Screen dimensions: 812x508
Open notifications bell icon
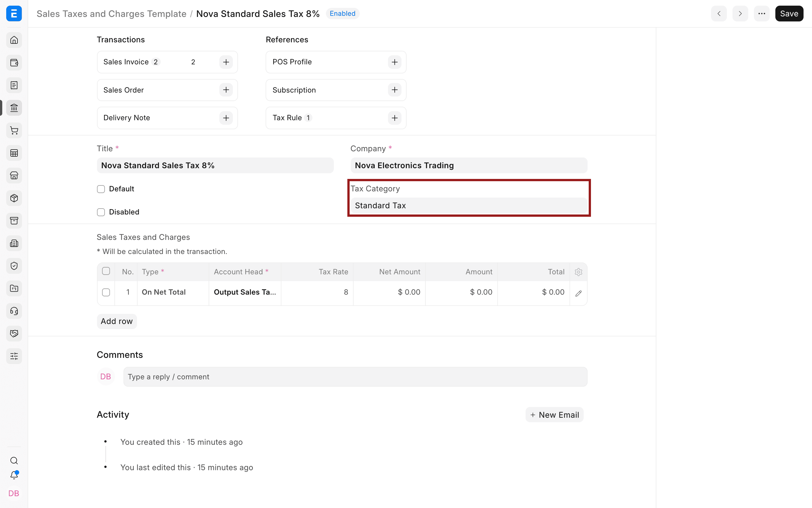click(x=14, y=475)
